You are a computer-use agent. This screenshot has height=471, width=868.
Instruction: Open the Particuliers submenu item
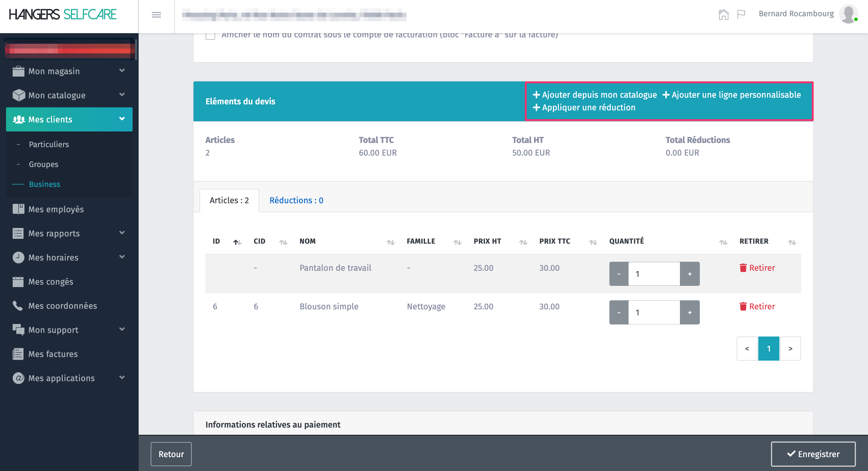pyautogui.click(x=49, y=144)
